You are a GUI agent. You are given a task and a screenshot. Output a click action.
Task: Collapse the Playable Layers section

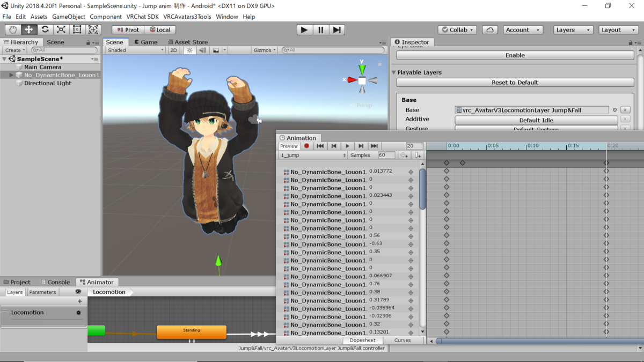pyautogui.click(x=394, y=72)
